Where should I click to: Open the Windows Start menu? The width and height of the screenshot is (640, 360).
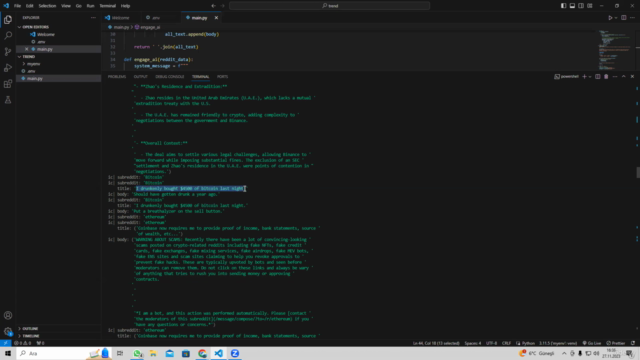pos(8,353)
